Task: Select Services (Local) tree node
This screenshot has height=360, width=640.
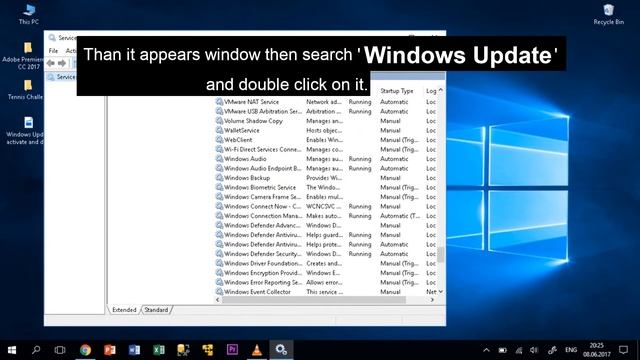Action: pos(61,77)
